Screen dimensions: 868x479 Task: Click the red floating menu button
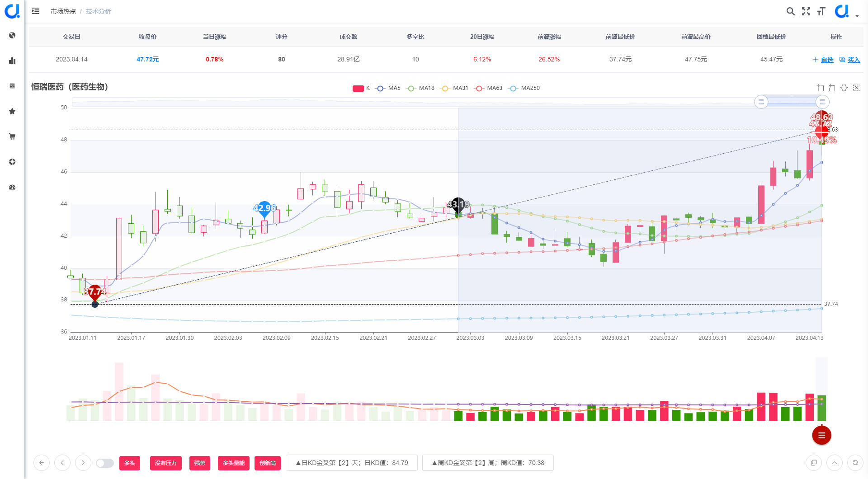(821, 435)
